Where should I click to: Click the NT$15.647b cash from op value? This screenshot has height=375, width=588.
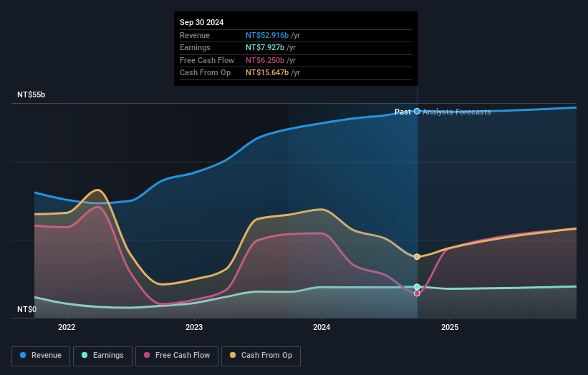point(267,73)
